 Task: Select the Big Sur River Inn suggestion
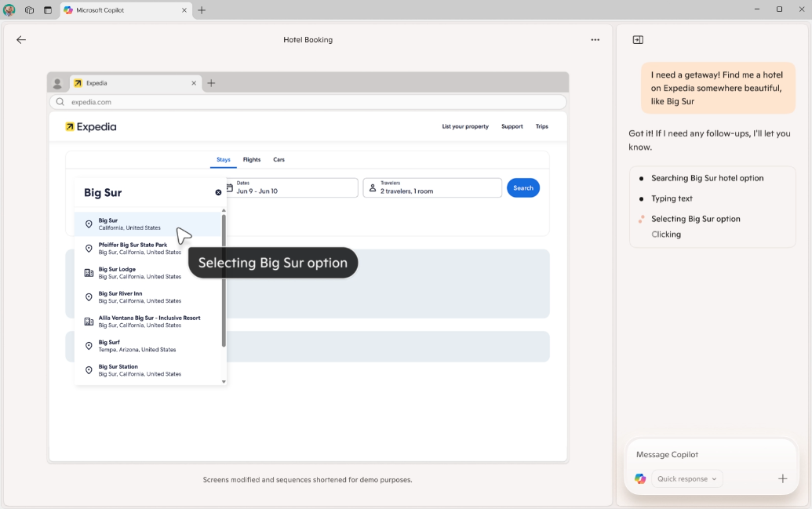(x=147, y=297)
